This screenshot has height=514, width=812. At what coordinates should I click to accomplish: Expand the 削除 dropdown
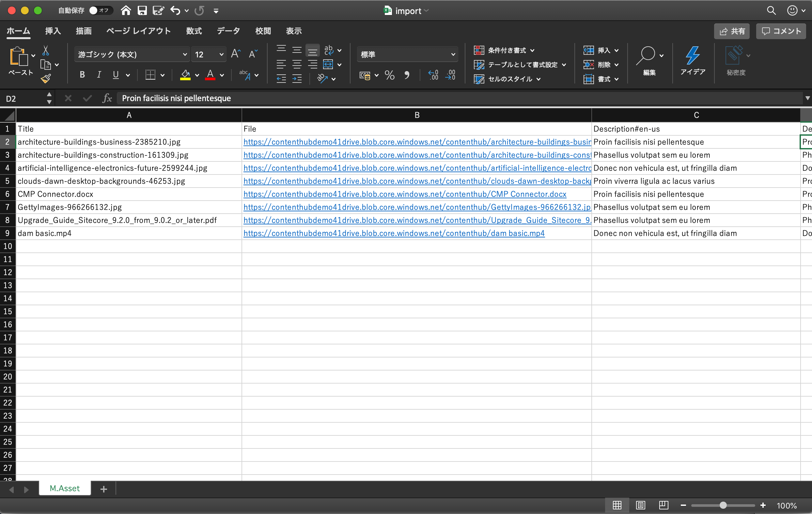pyautogui.click(x=617, y=65)
